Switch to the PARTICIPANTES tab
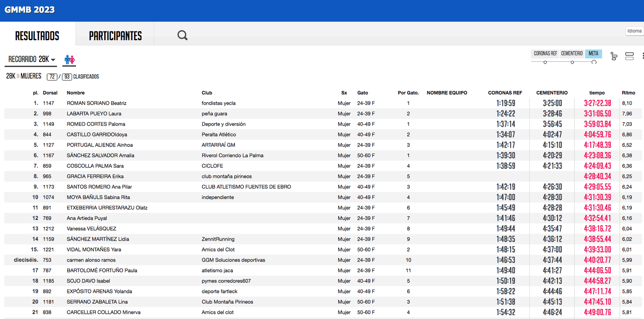 pos(115,36)
